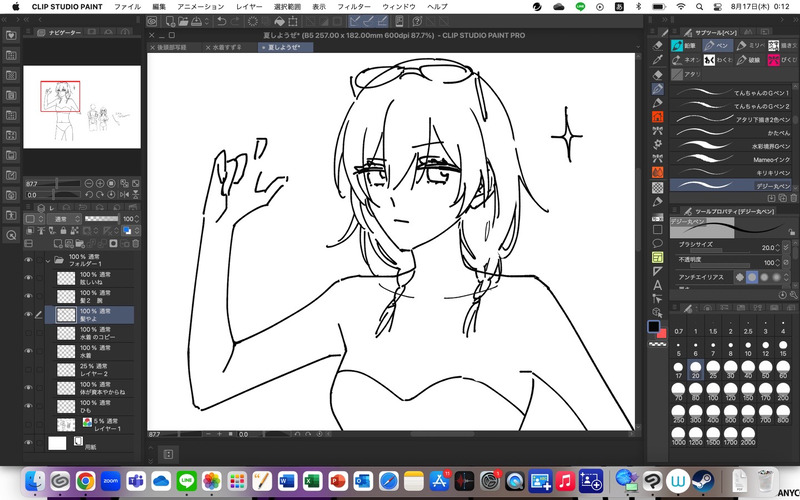
Task: Click the red sub color swatch
Action: 662,334
